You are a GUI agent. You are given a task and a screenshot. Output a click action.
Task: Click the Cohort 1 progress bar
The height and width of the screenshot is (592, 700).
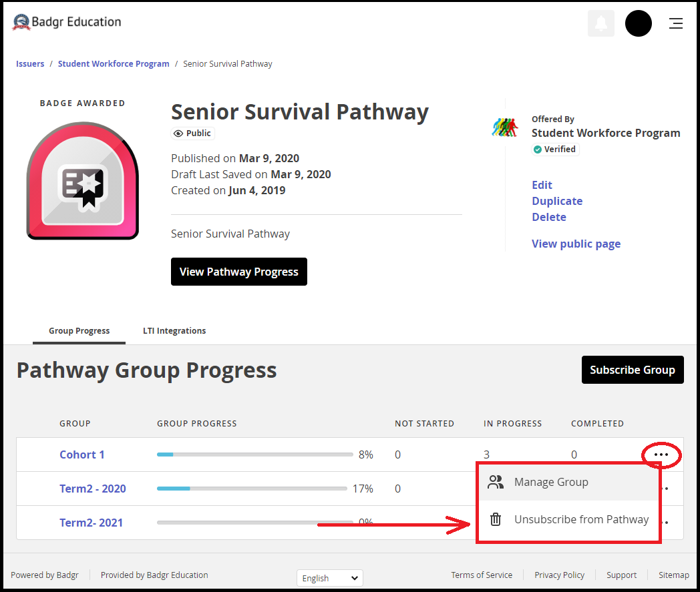(x=255, y=455)
